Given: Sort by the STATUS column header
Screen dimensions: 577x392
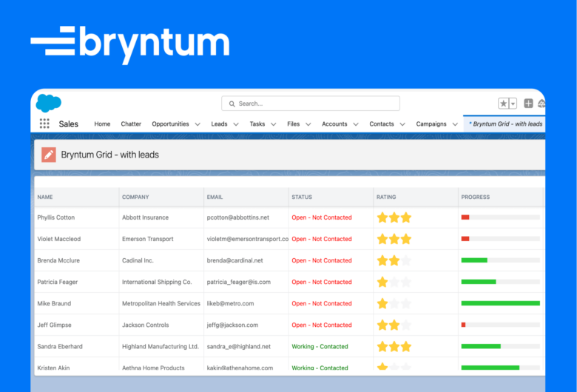Looking at the screenshot, I should (331, 197).
